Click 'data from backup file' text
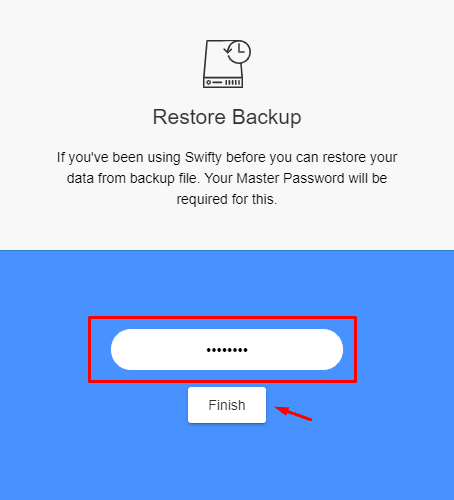Viewport: 454px width, 500px height. pyautogui.click(x=133, y=178)
